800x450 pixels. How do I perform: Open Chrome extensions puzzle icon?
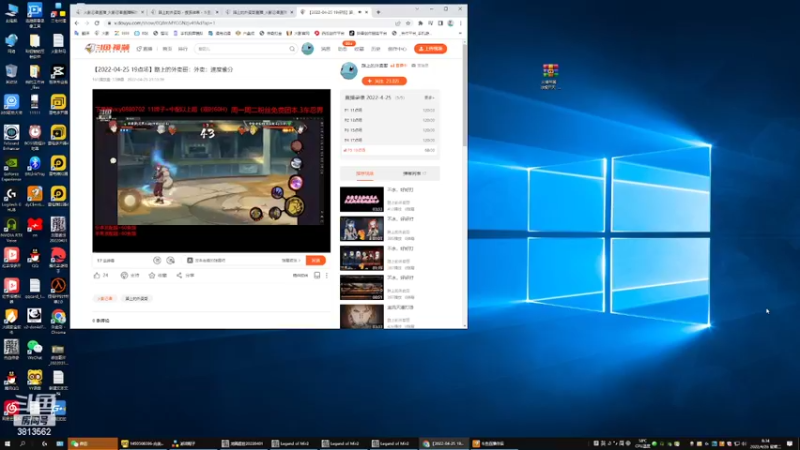point(420,23)
